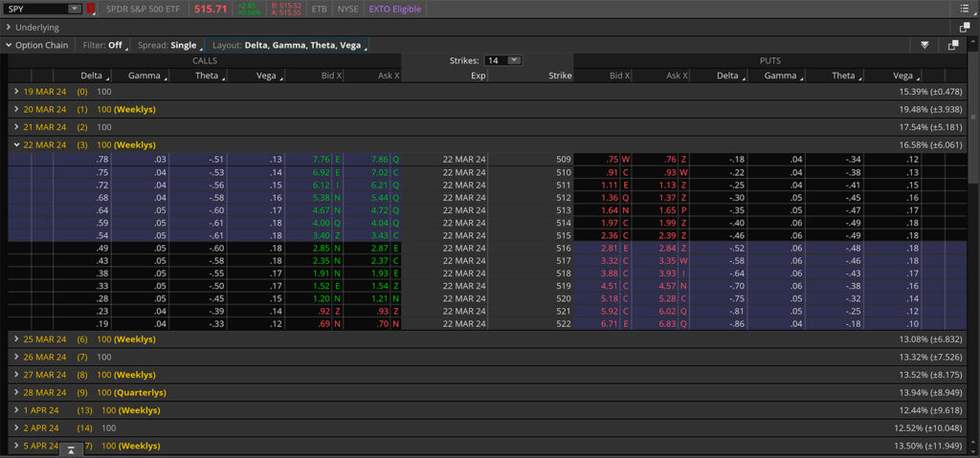This screenshot has height=458, width=980.
Task: Click the Option Chain pop-out window icon
Action: tap(953, 45)
